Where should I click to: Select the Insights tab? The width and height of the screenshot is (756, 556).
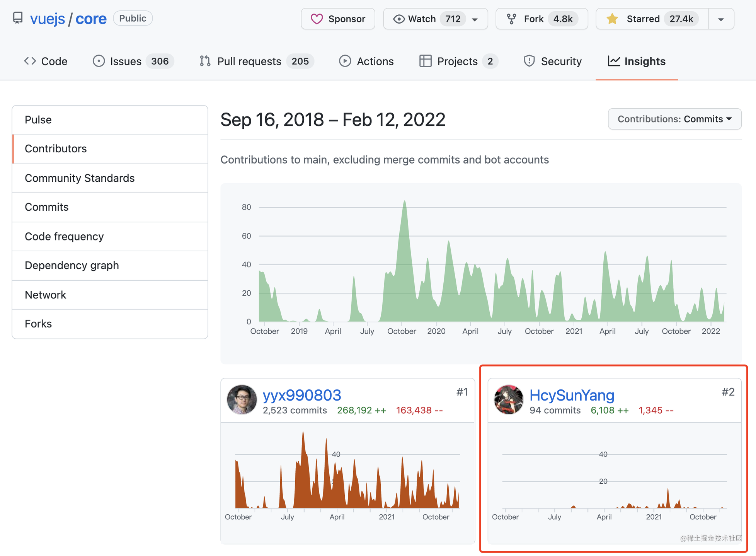pos(637,61)
